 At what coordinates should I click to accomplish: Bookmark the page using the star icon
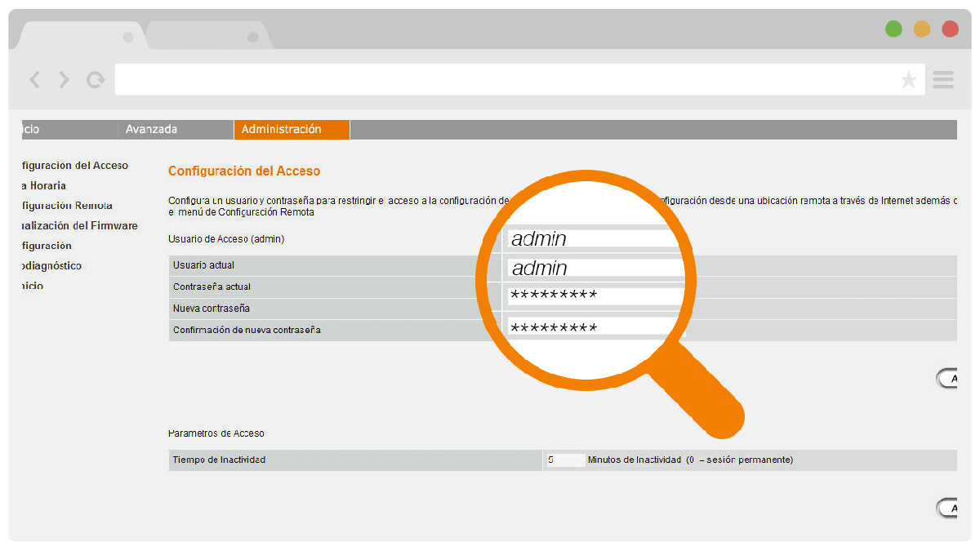pyautogui.click(x=909, y=79)
